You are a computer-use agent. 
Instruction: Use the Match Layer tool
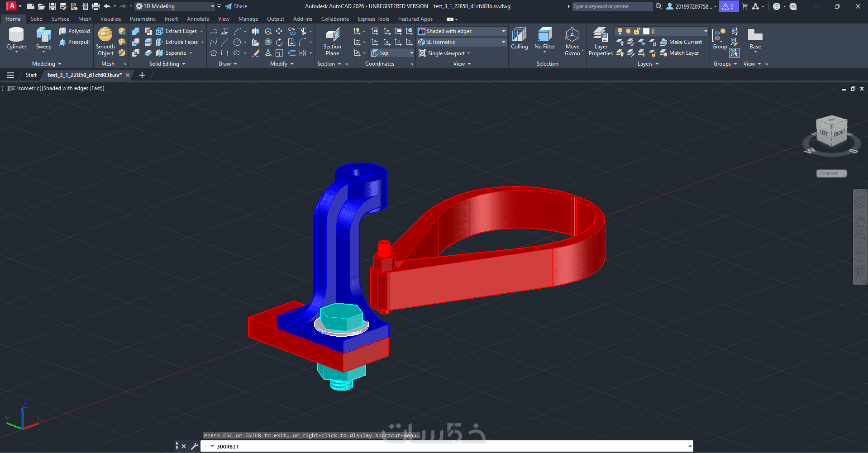coord(679,53)
